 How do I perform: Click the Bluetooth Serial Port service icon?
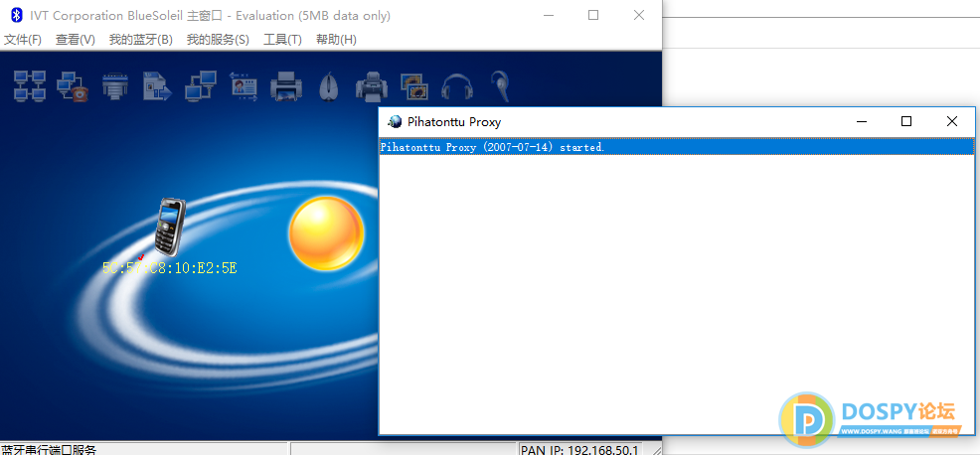(115, 85)
